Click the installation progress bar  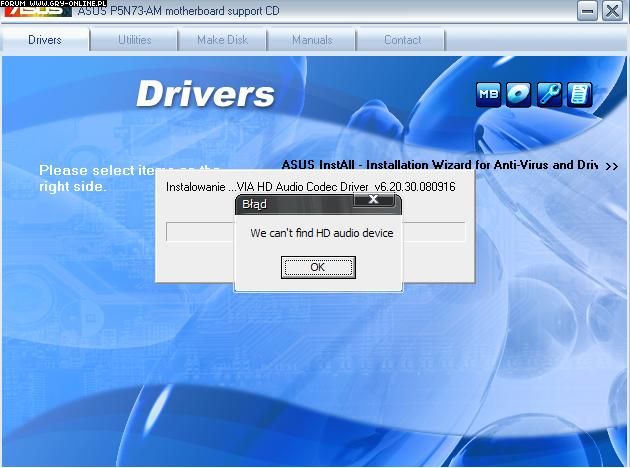[x=315, y=232]
